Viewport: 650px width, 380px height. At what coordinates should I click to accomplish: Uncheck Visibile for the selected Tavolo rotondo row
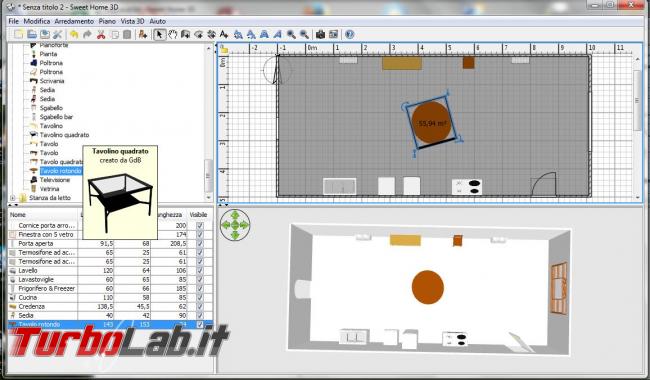(x=200, y=324)
